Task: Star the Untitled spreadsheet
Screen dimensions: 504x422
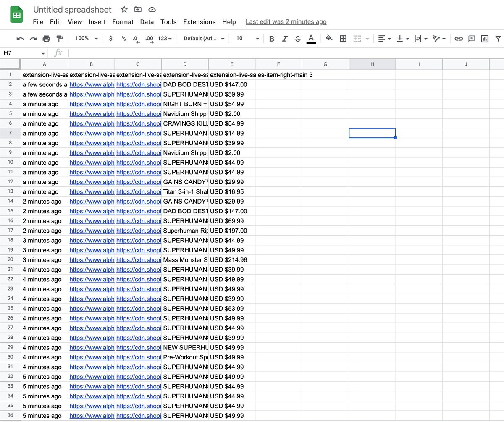Action: click(124, 9)
